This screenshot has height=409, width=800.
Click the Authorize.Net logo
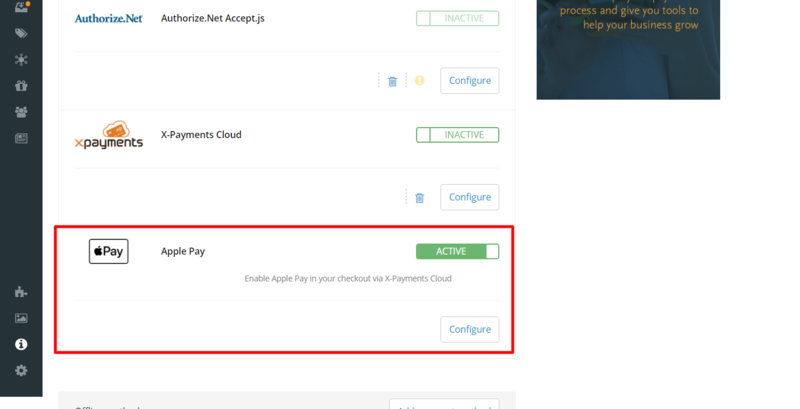point(109,18)
